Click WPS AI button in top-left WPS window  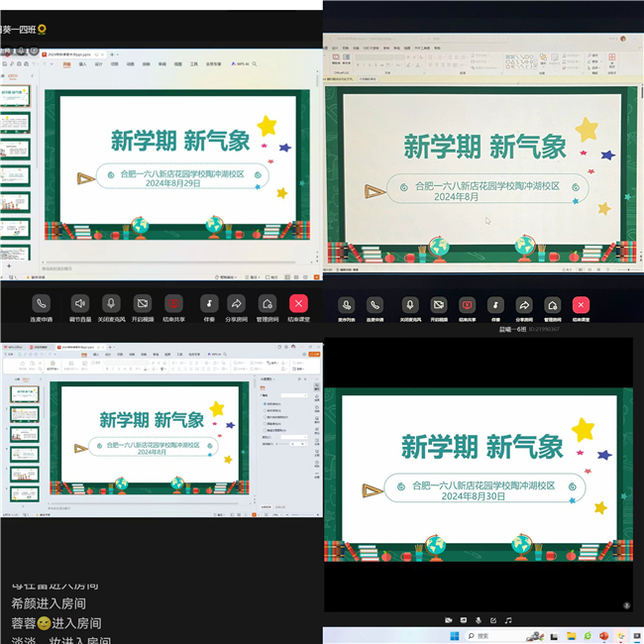(240, 64)
